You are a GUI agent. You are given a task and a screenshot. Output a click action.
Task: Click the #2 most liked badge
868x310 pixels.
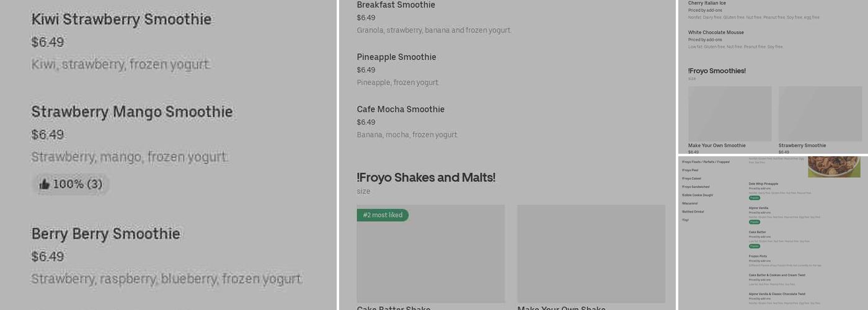(383, 215)
